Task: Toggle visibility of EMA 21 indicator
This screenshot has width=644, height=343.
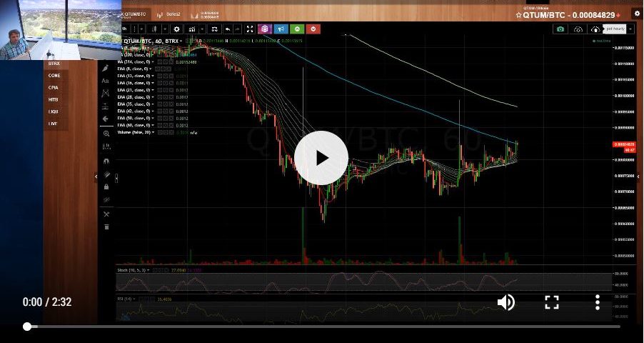Action: (x=160, y=90)
